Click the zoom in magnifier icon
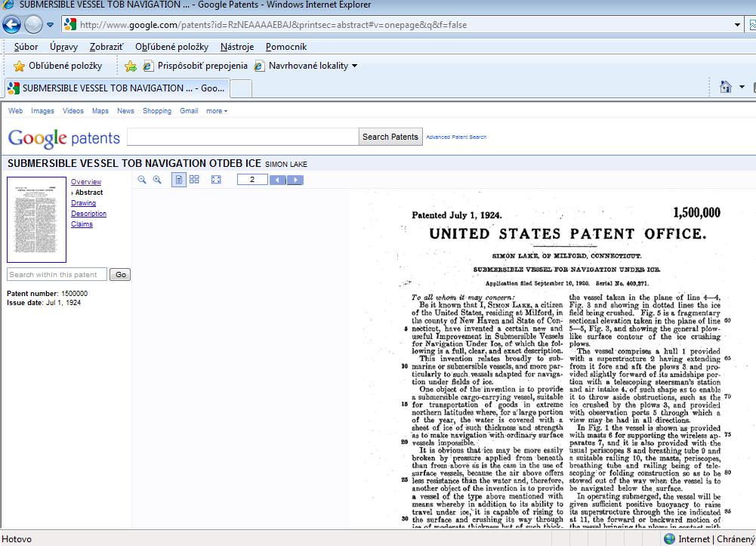 pyautogui.click(x=157, y=180)
